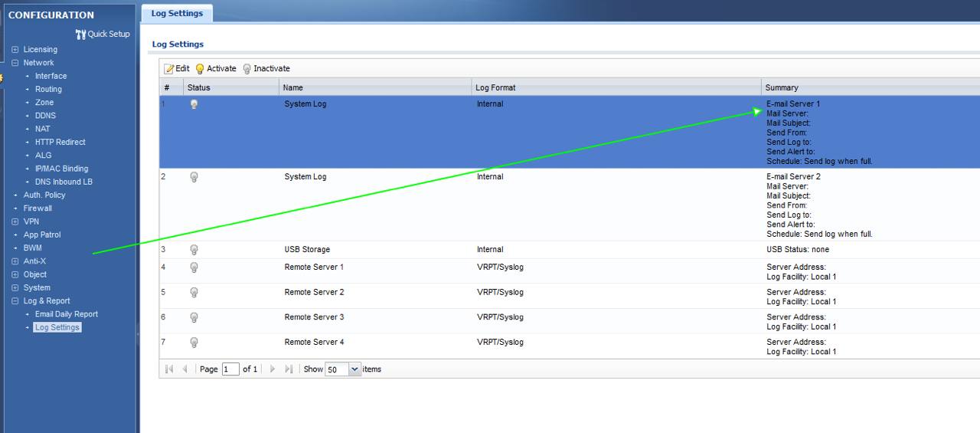
Task: Select Log Settings in sidebar
Action: coord(57,327)
